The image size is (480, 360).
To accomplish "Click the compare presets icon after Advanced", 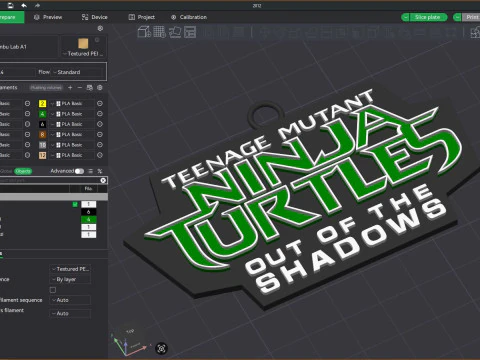I will pos(100,171).
